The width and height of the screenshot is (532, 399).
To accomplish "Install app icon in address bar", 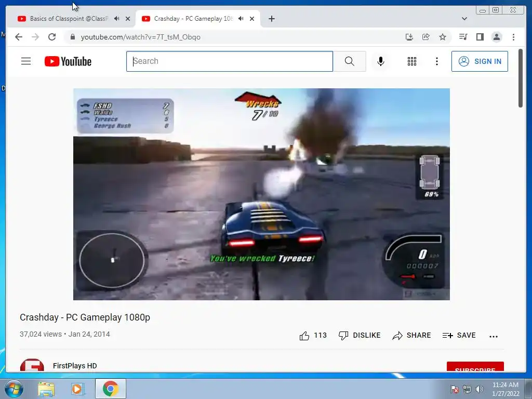I will (409, 37).
